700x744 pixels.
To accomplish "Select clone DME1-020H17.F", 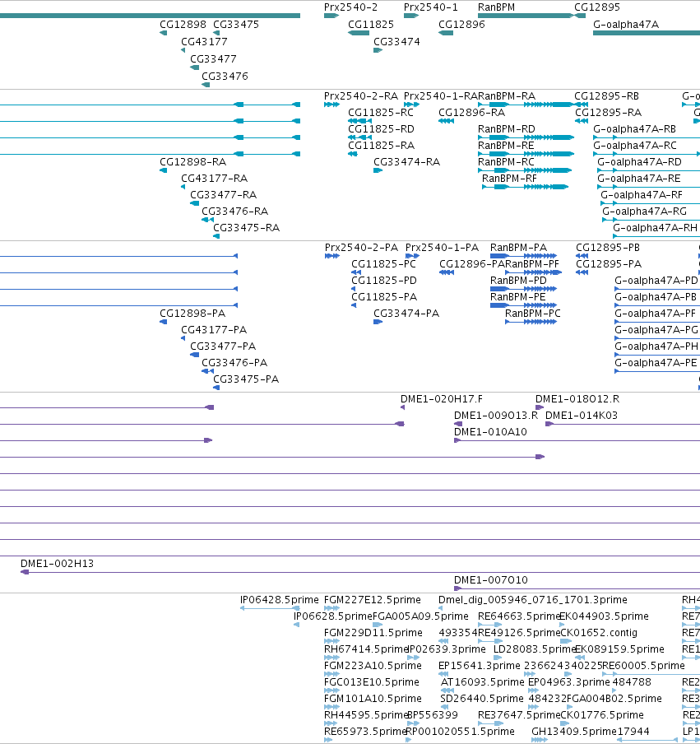I will tap(442, 399).
